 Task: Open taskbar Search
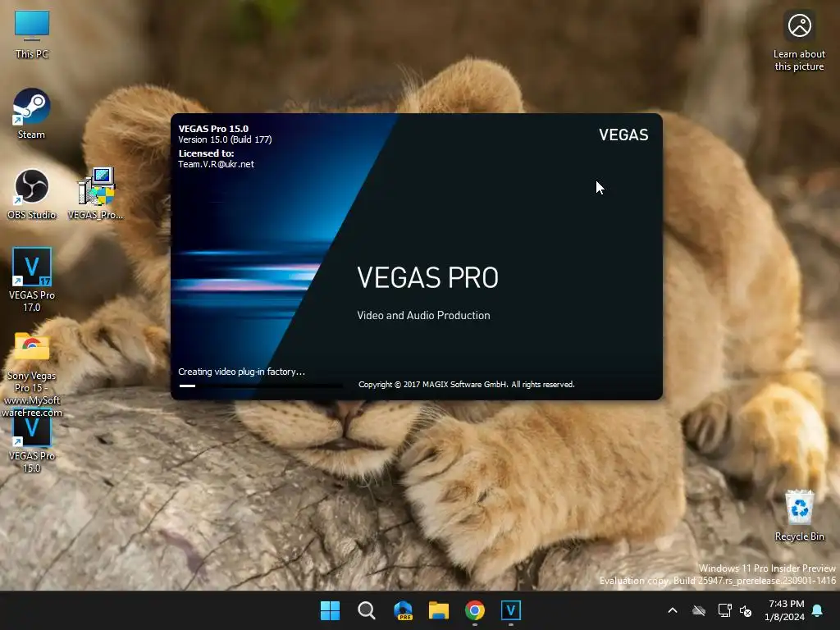tap(367, 610)
